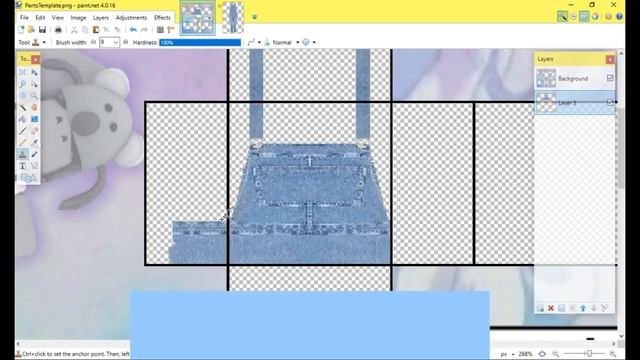
Task: Click the Undo arrow icon
Action: click(x=133, y=30)
